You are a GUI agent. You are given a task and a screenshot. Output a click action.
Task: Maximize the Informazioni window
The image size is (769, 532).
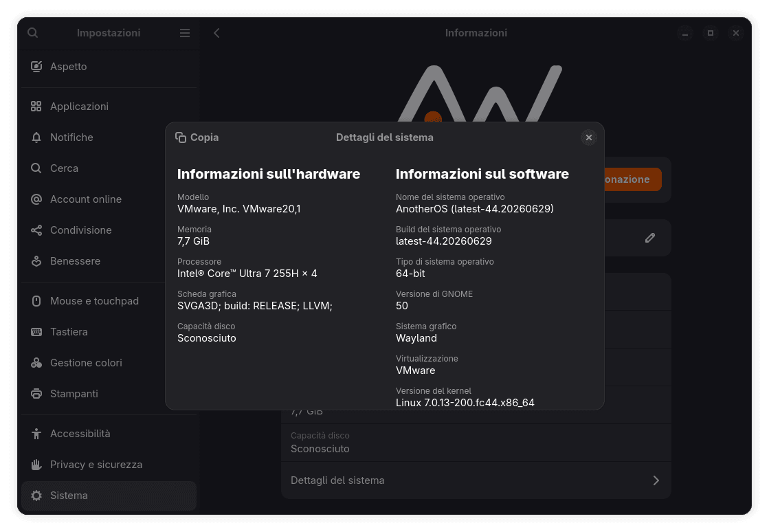click(711, 33)
